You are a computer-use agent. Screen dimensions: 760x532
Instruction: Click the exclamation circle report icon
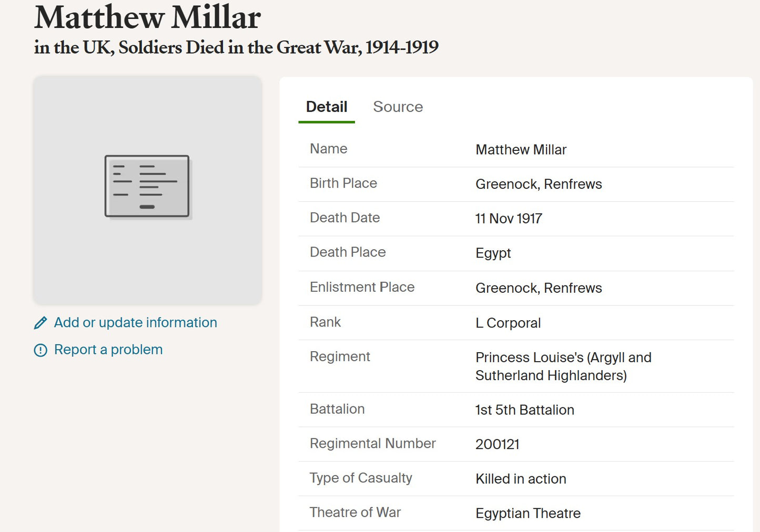[40, 350]
